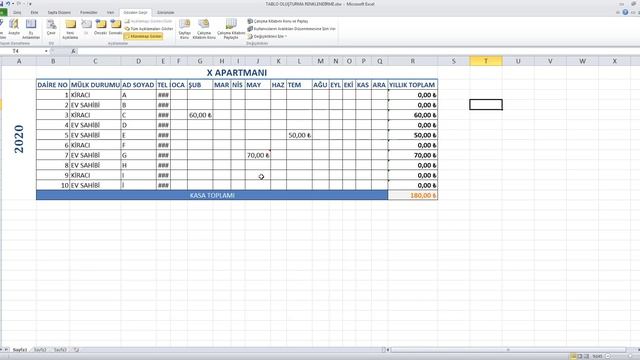Open the Görünüm ribbon tab
This screenshot has height=360, width=640.
tap(165, 13)
